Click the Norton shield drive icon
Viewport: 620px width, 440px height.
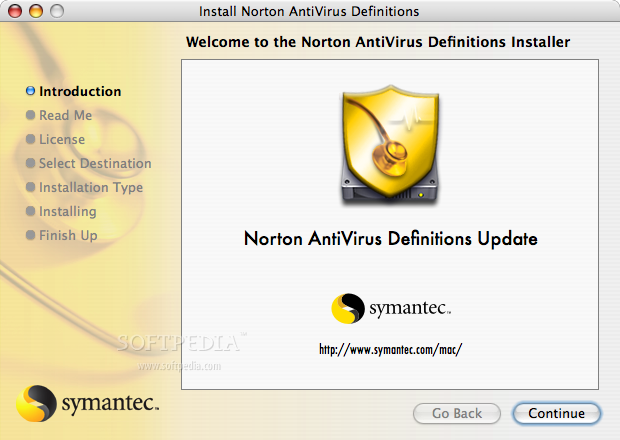[x=390, y=145]
